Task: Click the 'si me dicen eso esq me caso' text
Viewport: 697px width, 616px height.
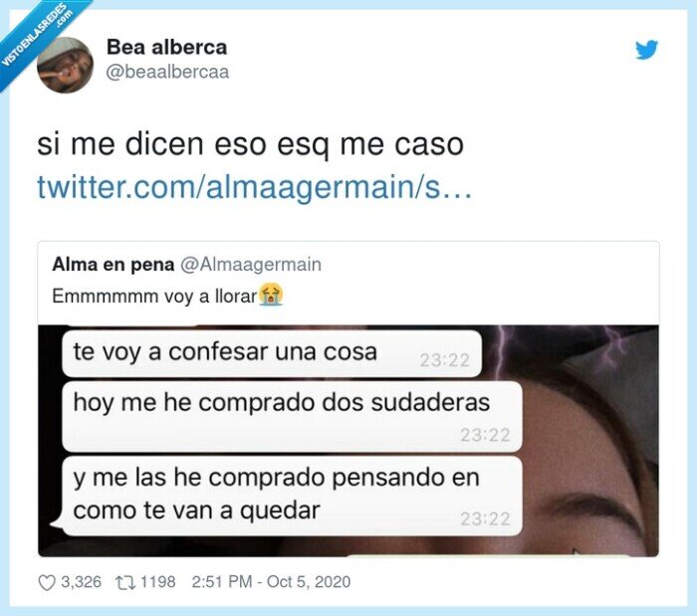Action: pos(250,144)
